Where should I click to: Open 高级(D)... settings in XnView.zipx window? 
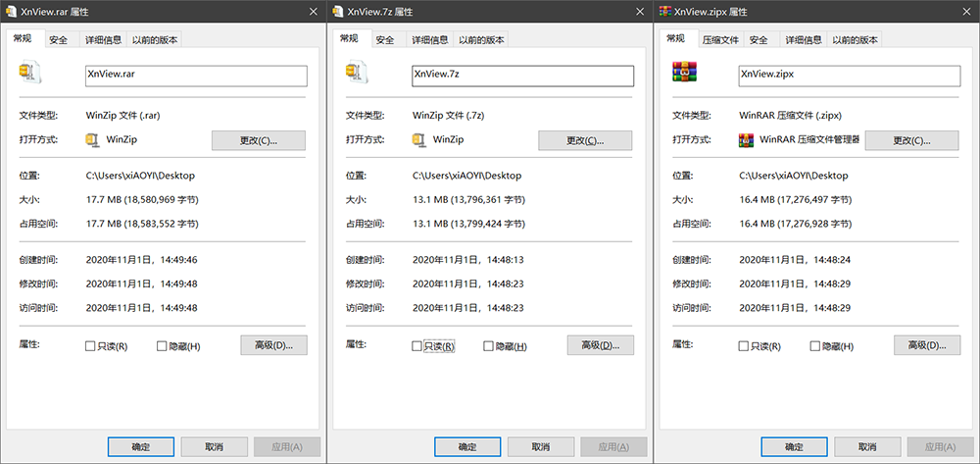coord(927,345)
